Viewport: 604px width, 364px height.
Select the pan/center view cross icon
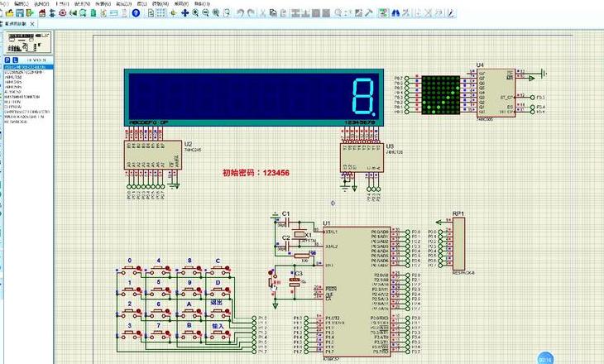(x=185, y=13)
